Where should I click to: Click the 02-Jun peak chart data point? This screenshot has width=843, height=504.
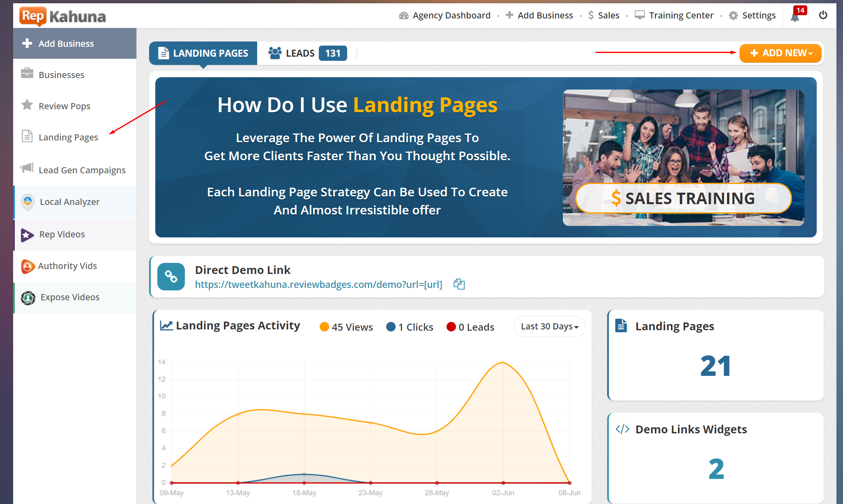(x=503, y=362)
